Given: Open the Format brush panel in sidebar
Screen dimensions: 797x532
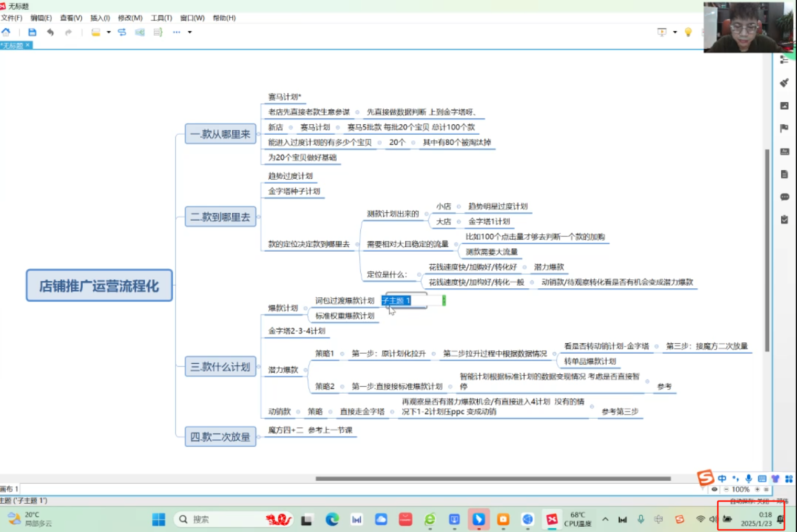Looking at the screenshot, I should pos(784,83).
